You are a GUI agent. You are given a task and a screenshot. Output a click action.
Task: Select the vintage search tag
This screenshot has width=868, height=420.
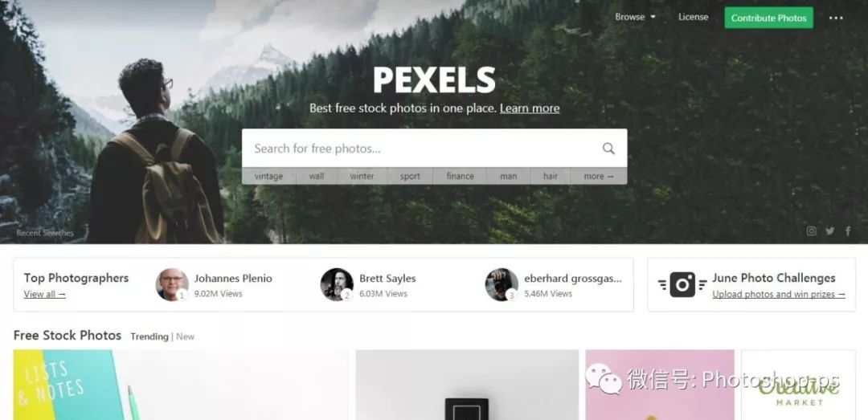tap(268, 176)
